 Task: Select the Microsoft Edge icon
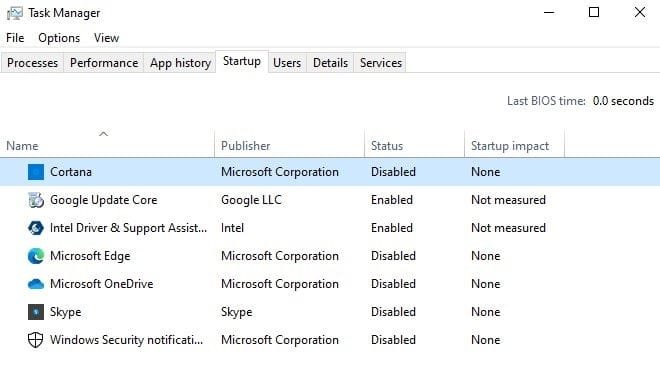tap(36, 256)
